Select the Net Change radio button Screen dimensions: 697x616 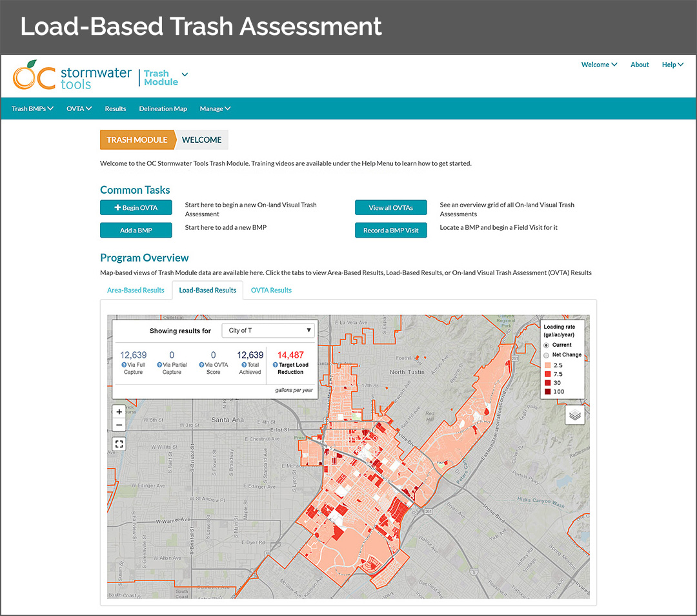point(547,355)
